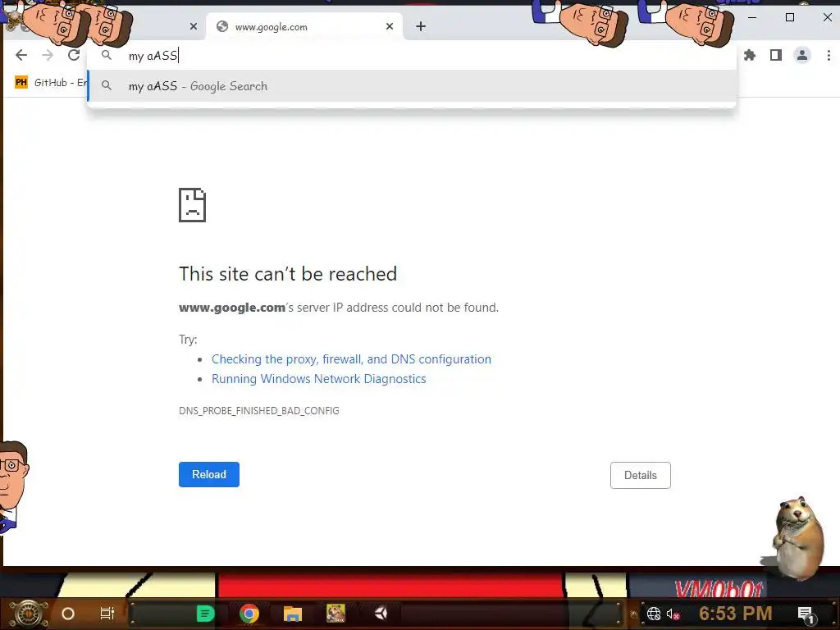Image resolution: width=840 pixels, height=630 pixels.
Task: Open the Chrome three-dot menu
Action: (829, 55)
